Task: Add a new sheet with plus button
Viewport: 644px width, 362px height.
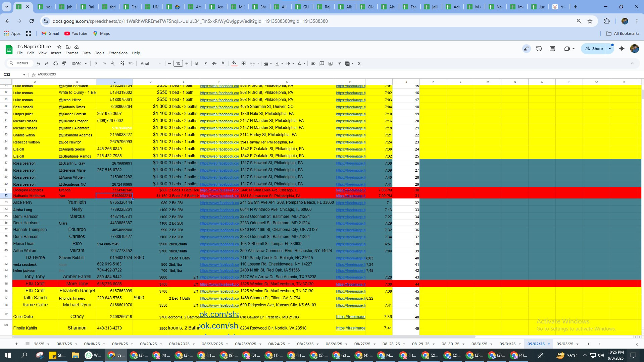Action: point(16,344)
